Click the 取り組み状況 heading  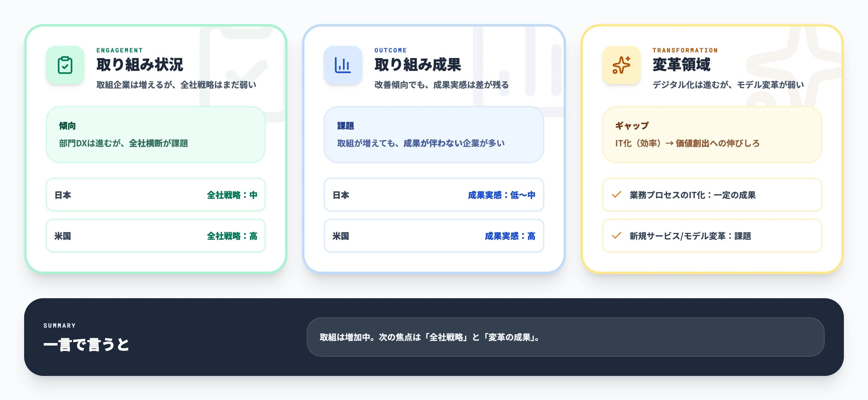pos(140,65)
